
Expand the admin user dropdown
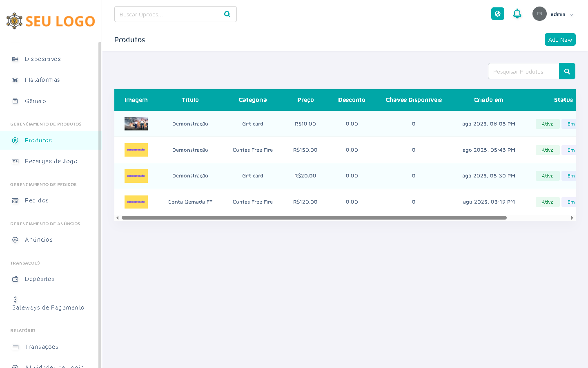point(571,15)
